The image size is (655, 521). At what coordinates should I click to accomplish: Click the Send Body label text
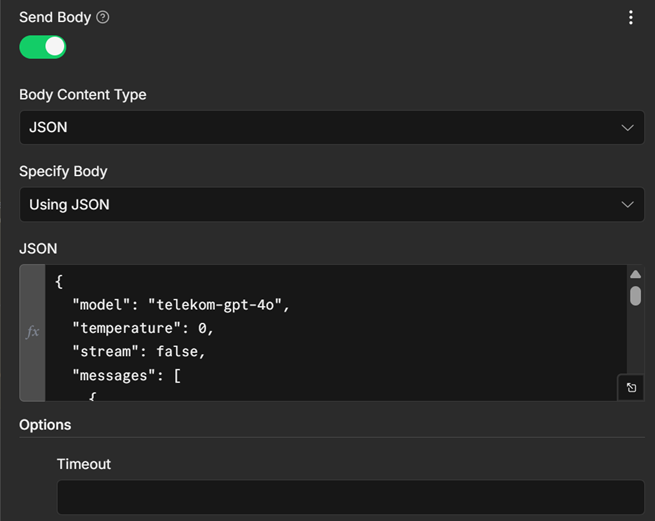coord(55,17)
